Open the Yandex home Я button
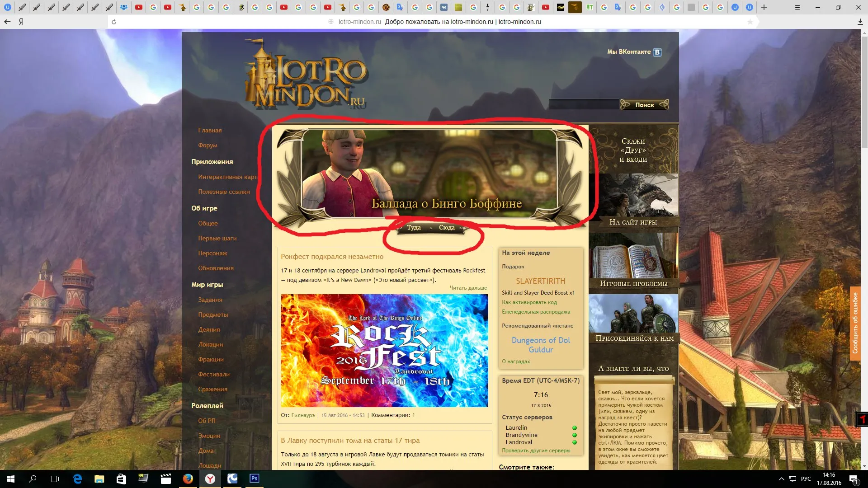 tap(21, 22)
